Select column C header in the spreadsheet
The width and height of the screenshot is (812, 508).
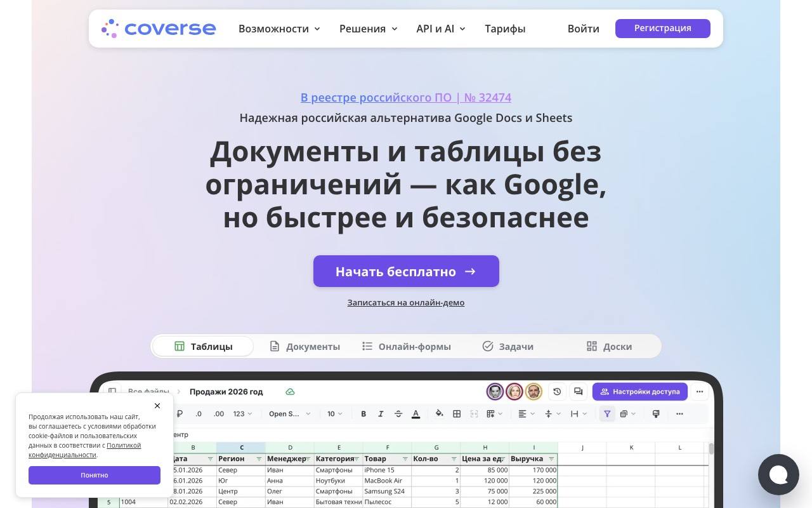241,448
